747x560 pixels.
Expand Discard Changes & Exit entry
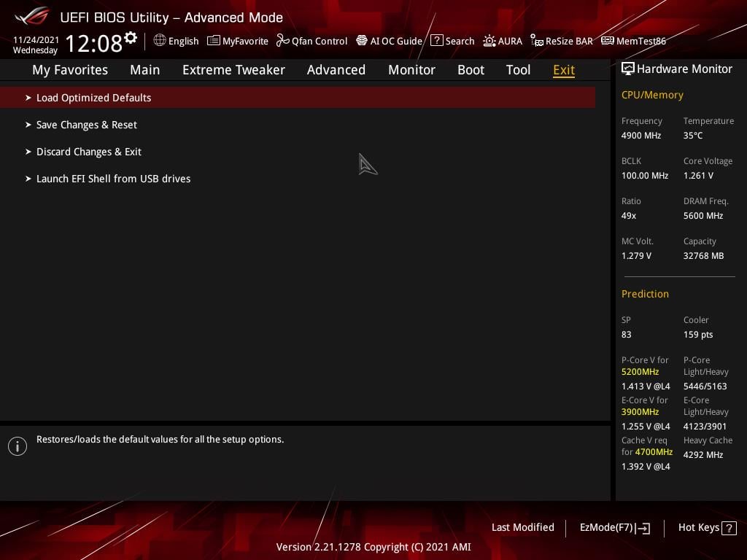pos(298,152)
